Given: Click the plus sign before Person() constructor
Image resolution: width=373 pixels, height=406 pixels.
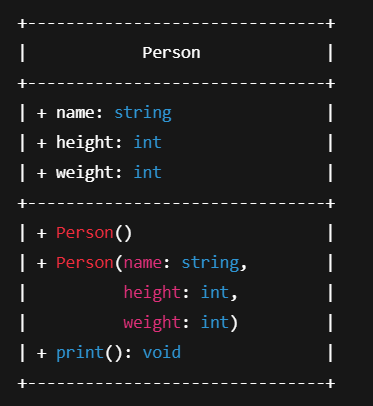Looking at the screenshot, I should coord(42,233).
